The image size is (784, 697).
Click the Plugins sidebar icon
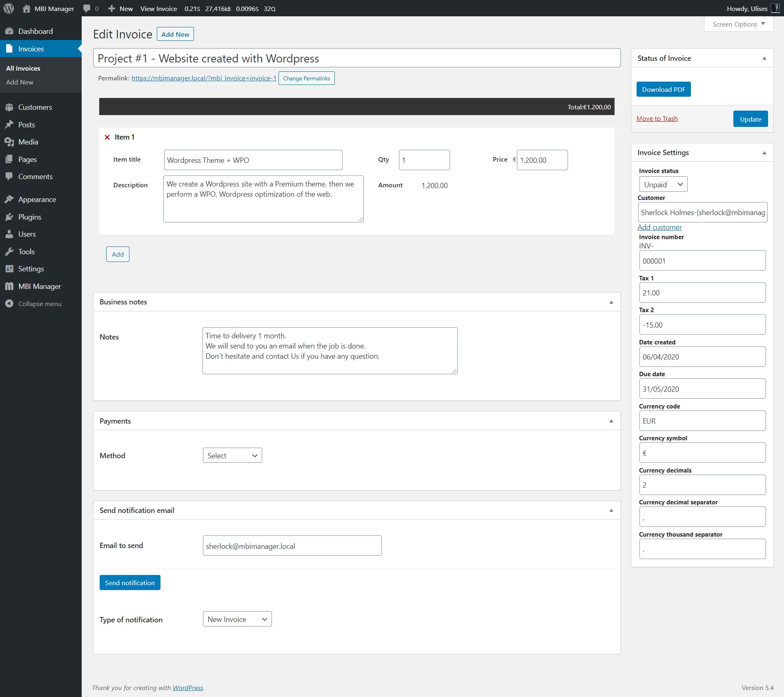[x=9, y=217]
